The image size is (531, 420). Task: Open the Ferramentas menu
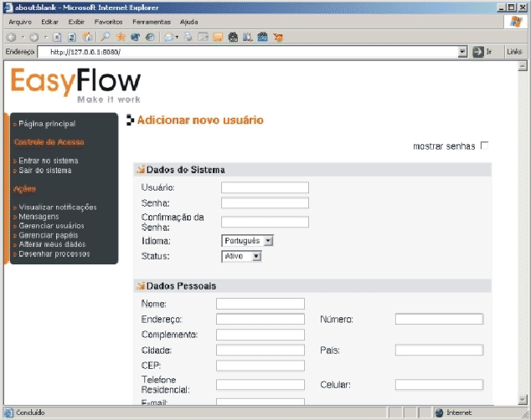point(152,22)
